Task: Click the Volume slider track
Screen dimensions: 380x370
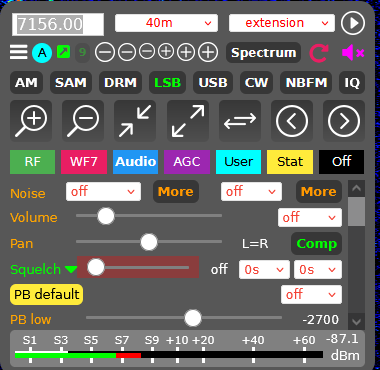Action: pos(149,216)
